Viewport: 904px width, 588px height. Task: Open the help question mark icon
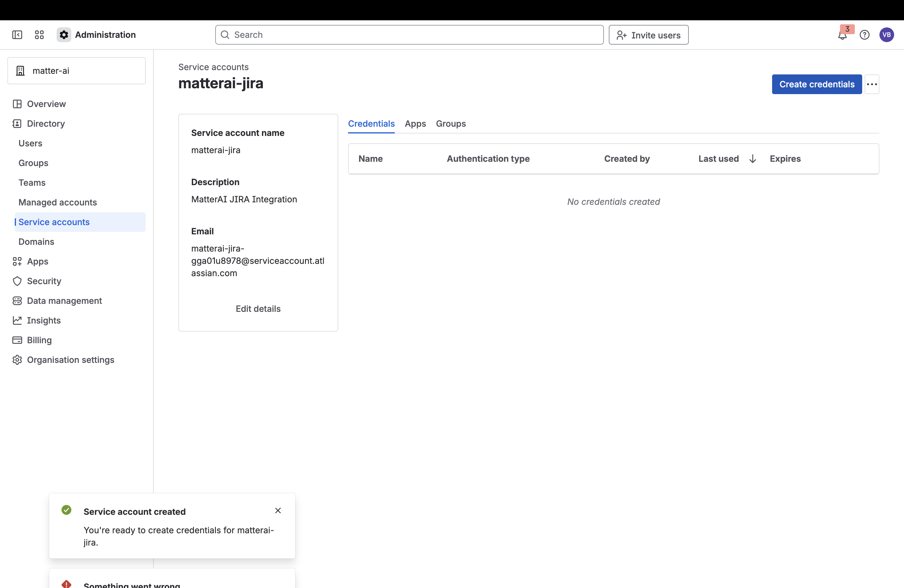click(x=865, y=35)
